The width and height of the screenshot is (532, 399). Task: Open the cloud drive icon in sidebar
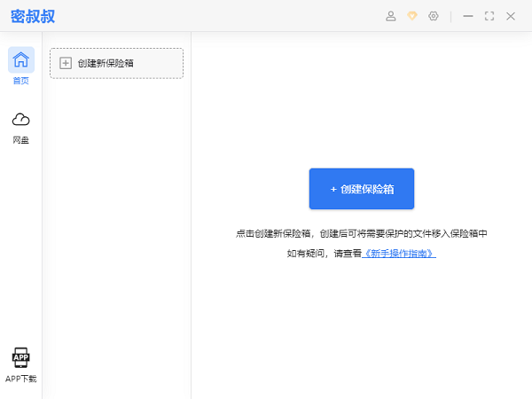pos(21,120)
